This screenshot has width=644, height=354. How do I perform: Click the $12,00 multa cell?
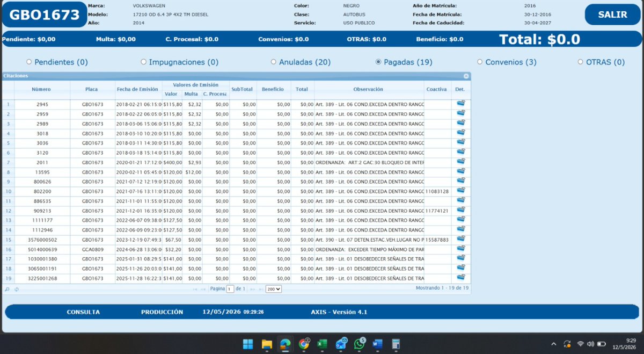192,172
